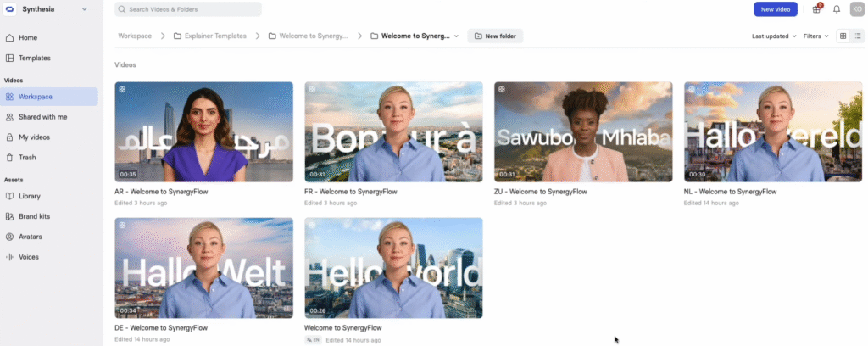868x346 pixels.
Task: Click the Templates grid icon
Action: tap(9, 59)
